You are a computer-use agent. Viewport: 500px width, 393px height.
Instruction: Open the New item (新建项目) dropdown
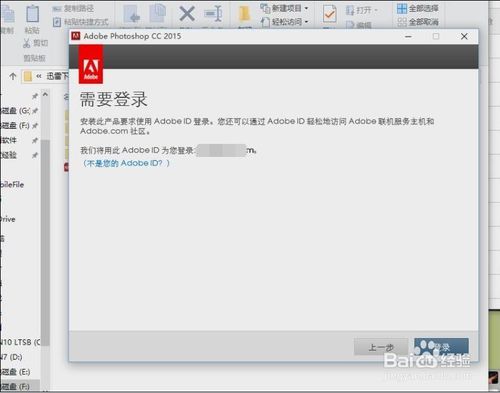click(284, 8)
